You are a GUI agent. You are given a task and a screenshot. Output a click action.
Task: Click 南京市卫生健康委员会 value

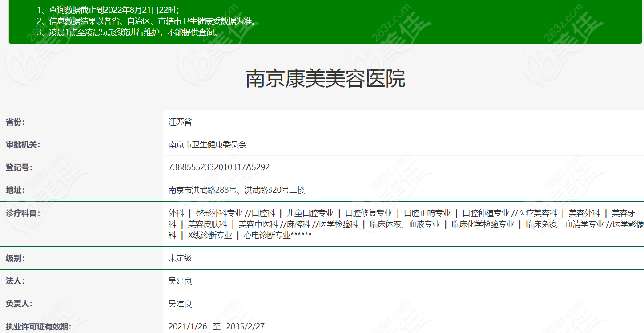pos(207,145)
